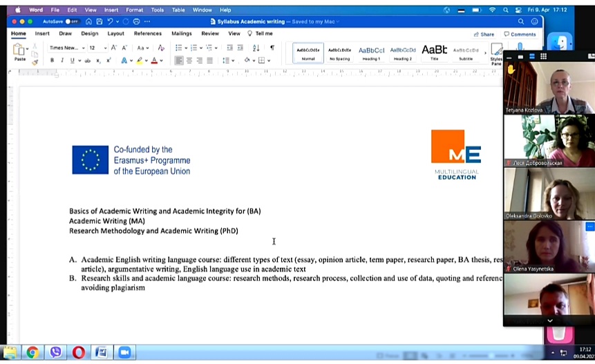This screenshot has width=595, height=364.
Task: Click the Multilevel list icon
Action: coord(209,48)
